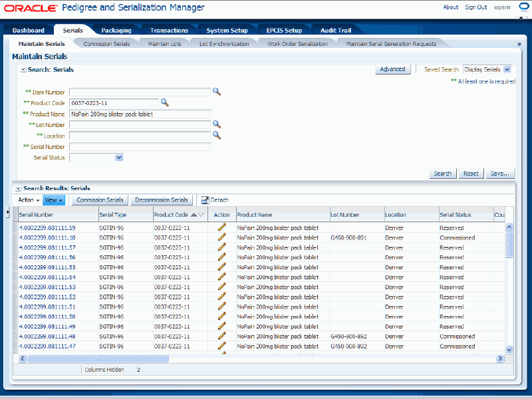Click edit pencil for serial 4.0002299.081111.59

[x=222, y=227]
